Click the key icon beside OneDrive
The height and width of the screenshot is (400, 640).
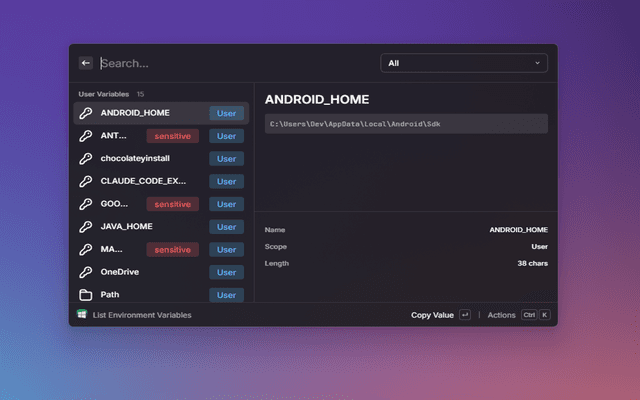tap(86, 272)
